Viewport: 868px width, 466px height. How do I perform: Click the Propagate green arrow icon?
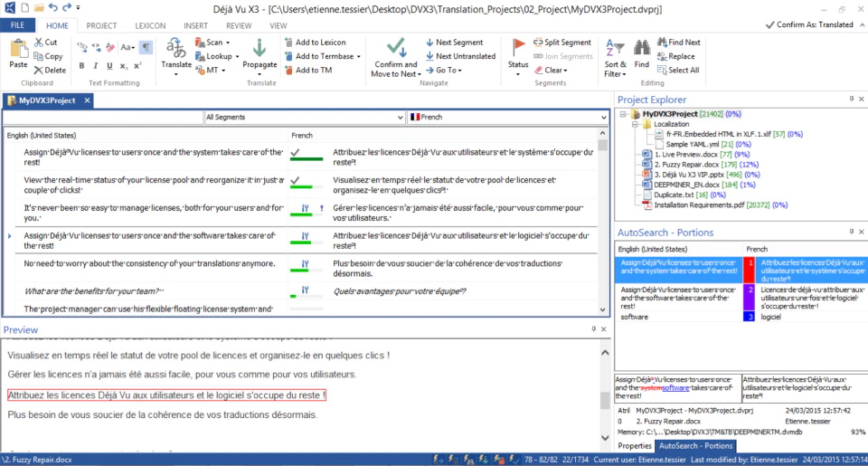click(x=259, y=49)
